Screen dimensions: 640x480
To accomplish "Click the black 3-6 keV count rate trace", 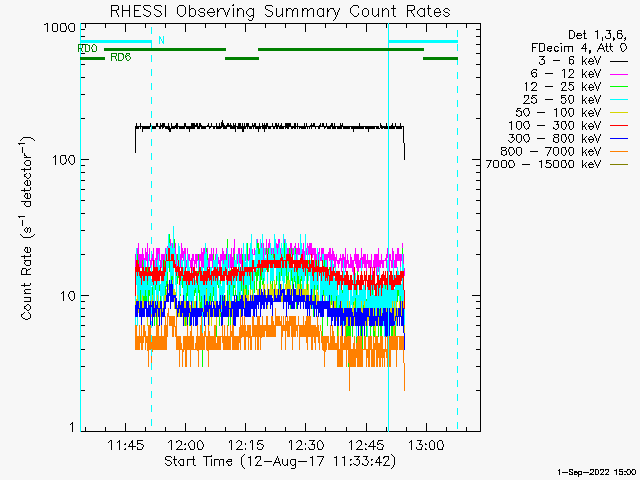I will pos(269,127).
